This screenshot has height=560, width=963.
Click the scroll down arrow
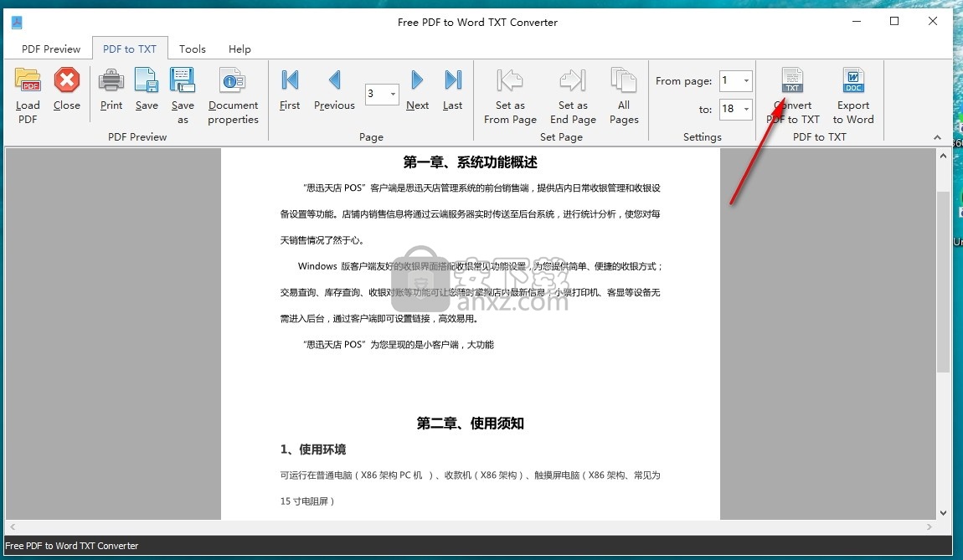944,513
